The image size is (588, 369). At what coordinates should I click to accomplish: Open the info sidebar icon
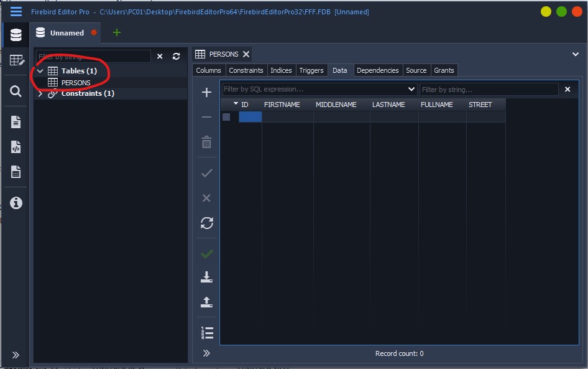pyautogui.click(x=16, y=203)
